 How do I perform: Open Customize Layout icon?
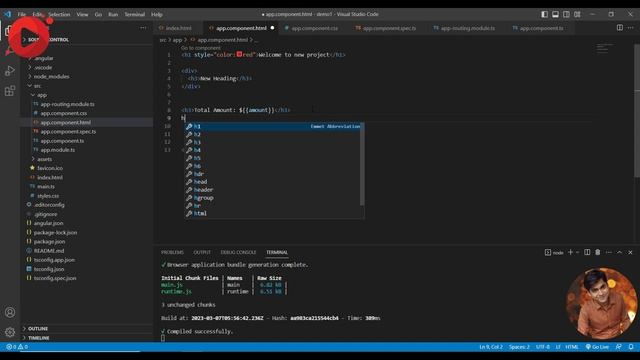point(577,14)
